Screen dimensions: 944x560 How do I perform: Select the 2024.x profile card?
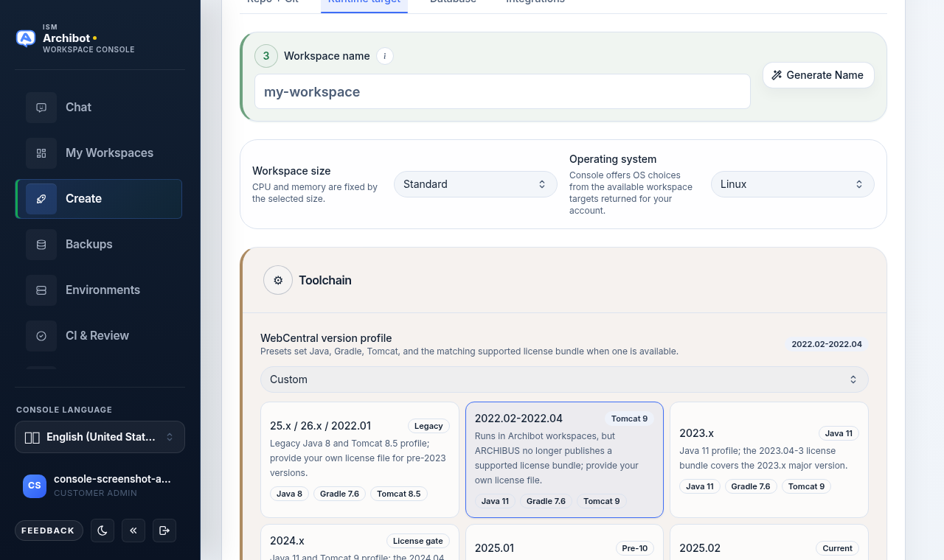point(360,542)
